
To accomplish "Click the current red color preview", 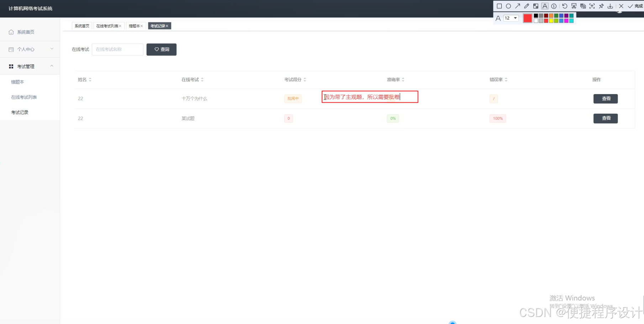I will pos(528,18).
